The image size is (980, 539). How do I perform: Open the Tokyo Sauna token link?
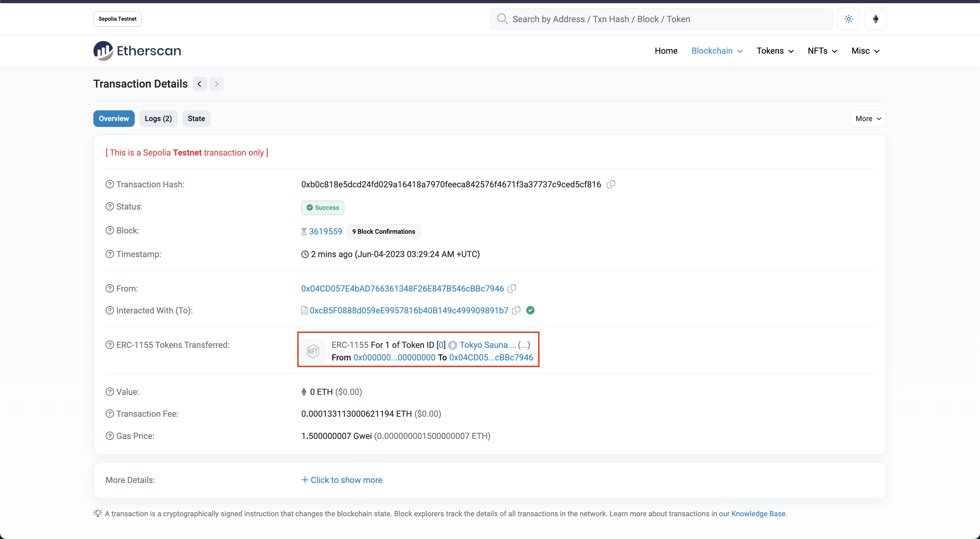[488, 345]
